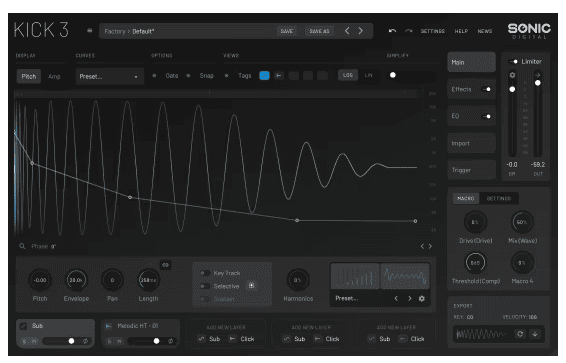Image resolution: width=566 pixels, height=363 pixels.
Task: Click the gear icon above limiter gain slider
Action: pyautogui.click(x=512, y=75)
